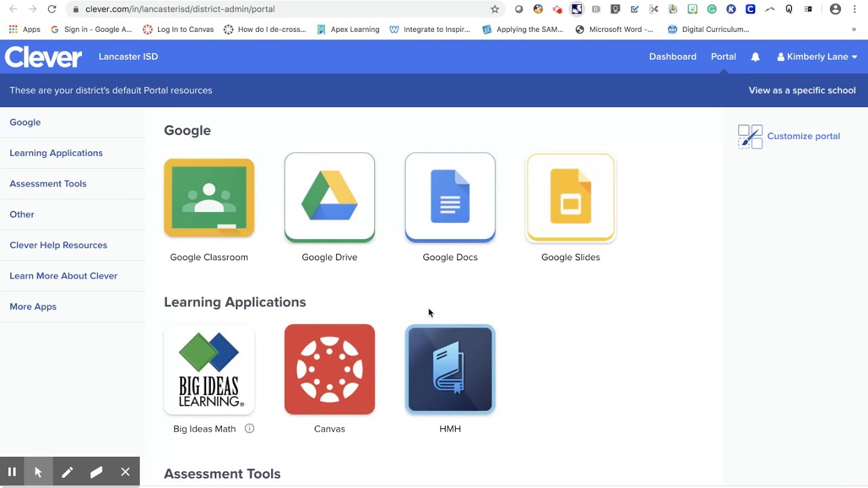Click the browser forward arrow

tap(32, 9)
